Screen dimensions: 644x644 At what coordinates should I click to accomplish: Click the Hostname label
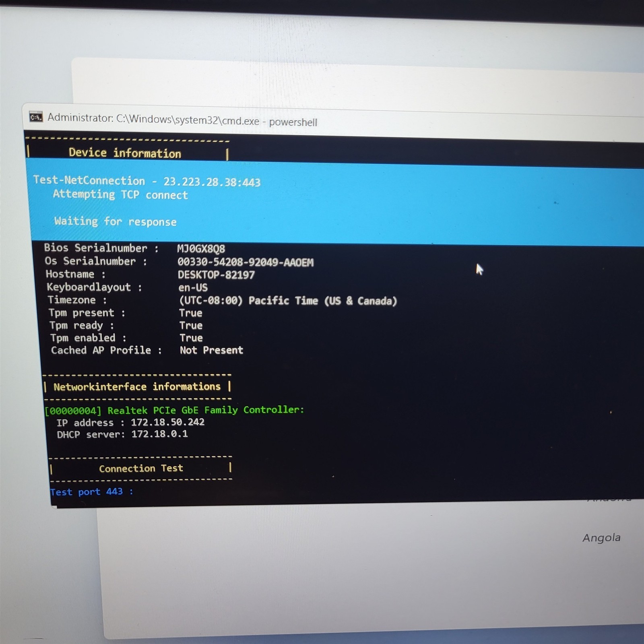click(76, 275)
